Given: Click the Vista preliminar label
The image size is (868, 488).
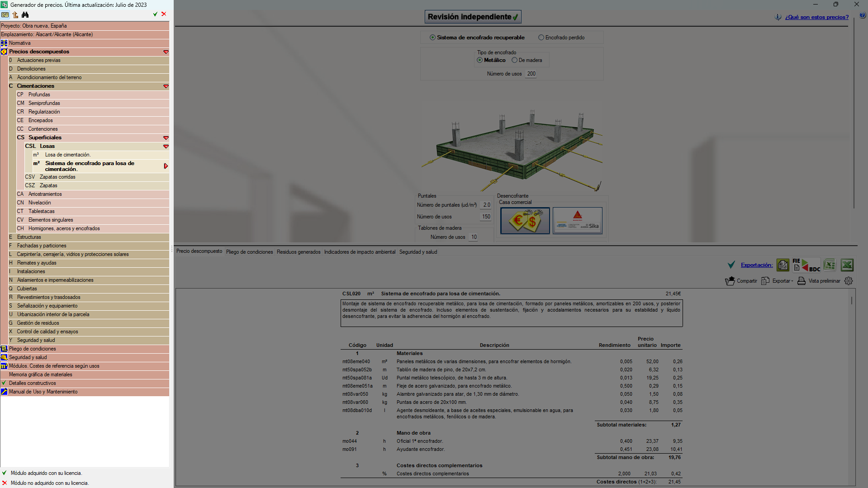Looking at the screenshot, I should tap(825, 281).
